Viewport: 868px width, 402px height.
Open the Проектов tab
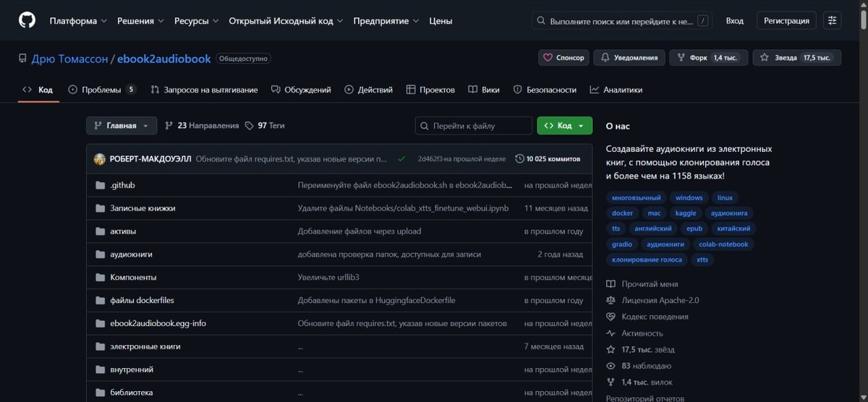[430, 90]
